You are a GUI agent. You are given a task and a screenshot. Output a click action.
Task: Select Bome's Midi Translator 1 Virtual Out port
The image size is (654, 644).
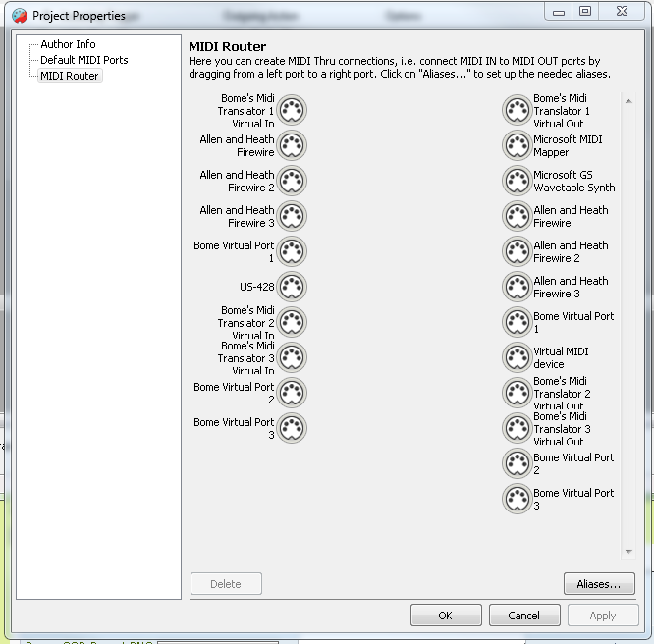[x=517, y=110]
